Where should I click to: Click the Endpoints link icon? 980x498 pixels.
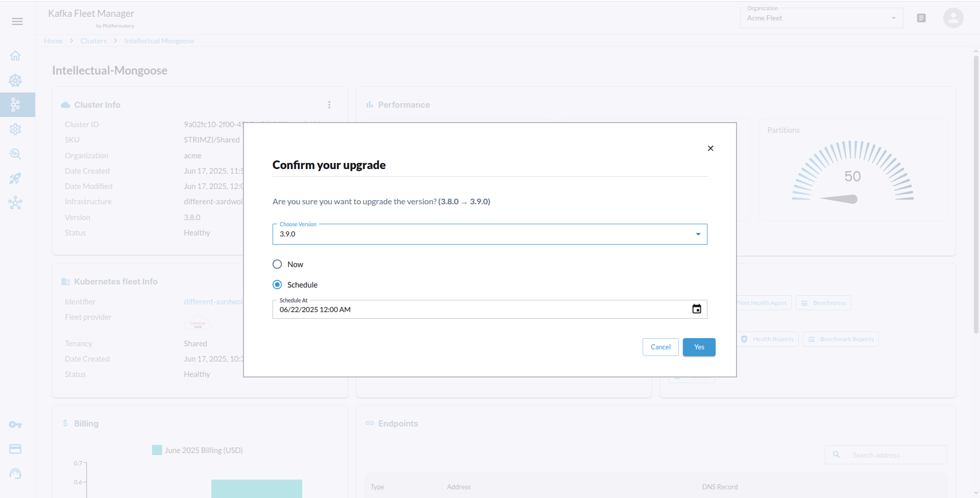point(370,423)
